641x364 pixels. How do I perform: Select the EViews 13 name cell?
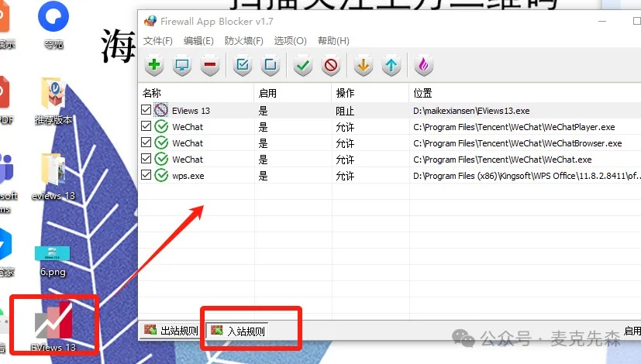191,111
